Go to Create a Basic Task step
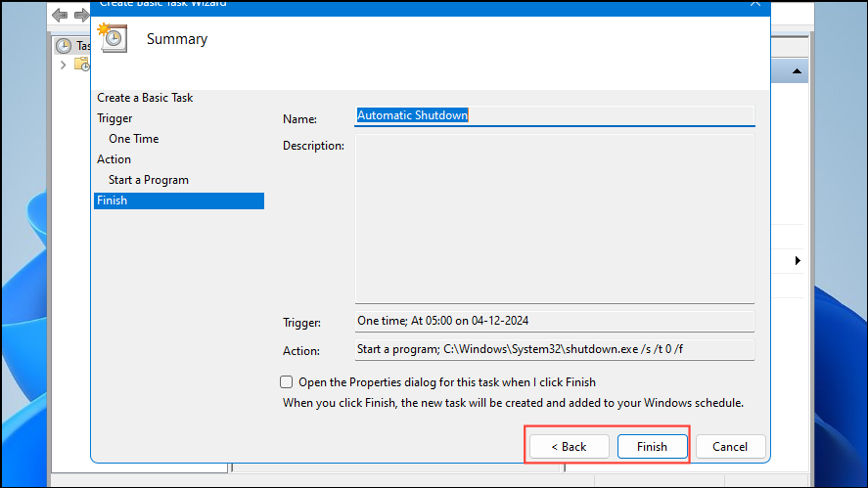The height and width of the screenshot is (488, 868). tap(145, 98)
